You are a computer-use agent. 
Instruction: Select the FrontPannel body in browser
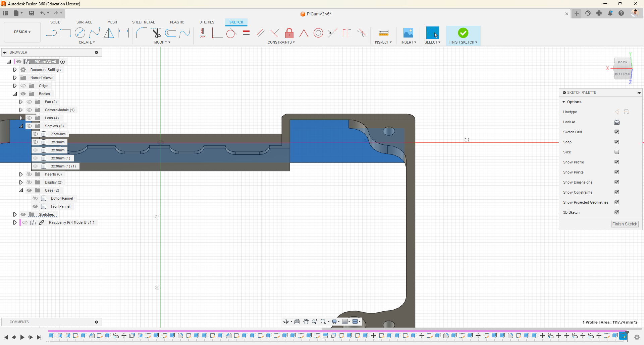coord(61,206)
